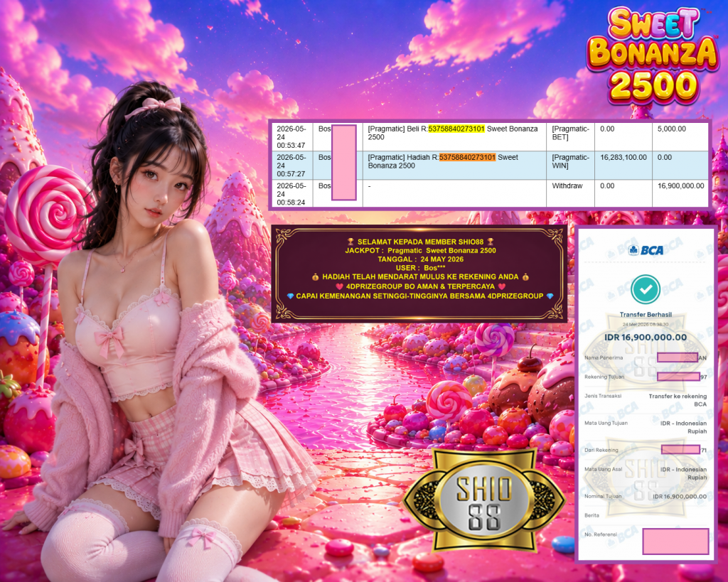This screenshot has width=728, height=582.
Task: Click timestamp 2026-05-24 00:53:47 in table
Action: (x=291, y=137)
